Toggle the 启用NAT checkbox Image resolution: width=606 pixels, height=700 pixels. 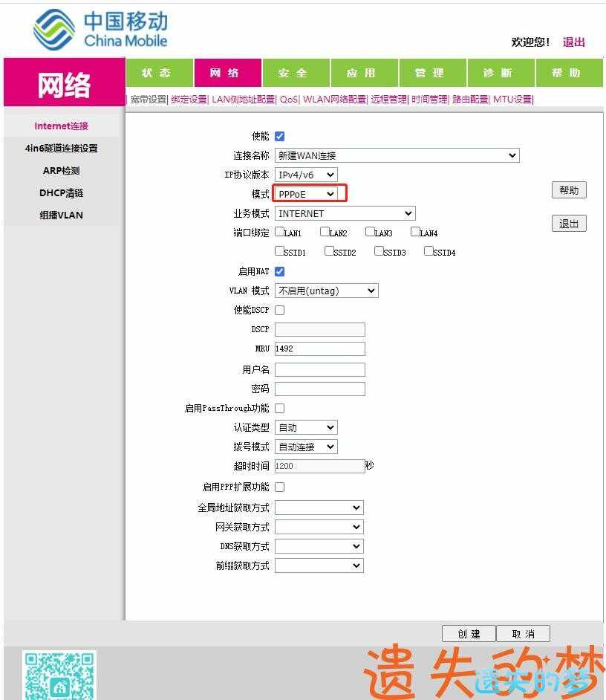coord(280,271)
